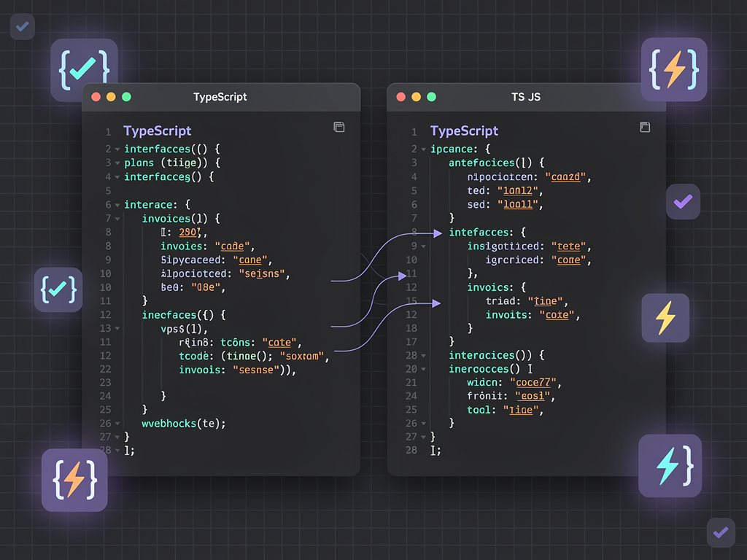Click the 'interace: {' line

[x=158, y=205]
